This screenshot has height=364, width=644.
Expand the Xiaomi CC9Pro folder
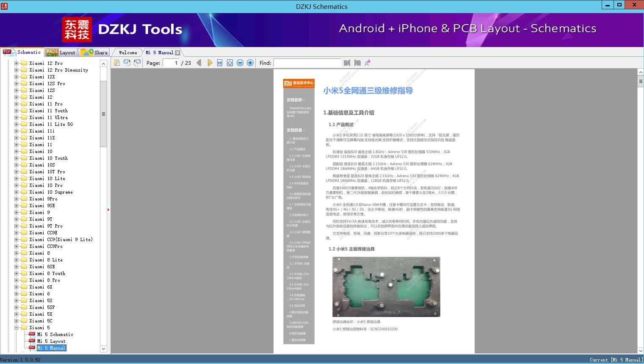(17, 246)
